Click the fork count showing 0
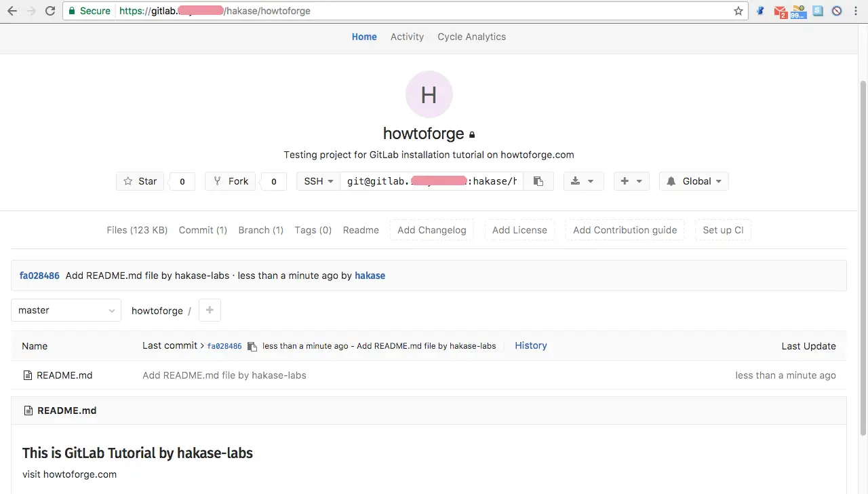This screenshot has width=868, height=494. click(x=274, y=181)
